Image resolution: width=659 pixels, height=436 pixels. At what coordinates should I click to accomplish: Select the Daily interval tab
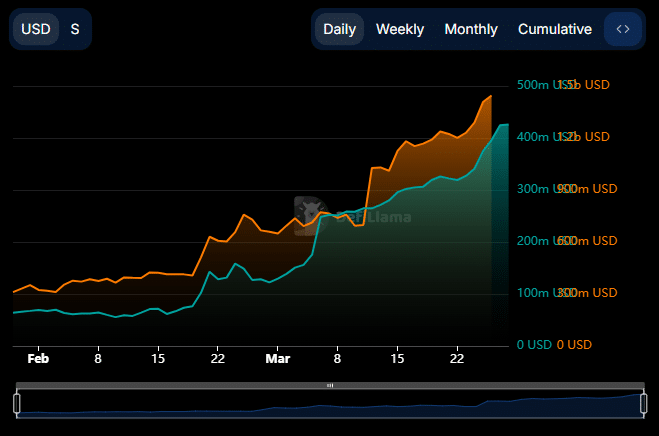pos(339,29)
